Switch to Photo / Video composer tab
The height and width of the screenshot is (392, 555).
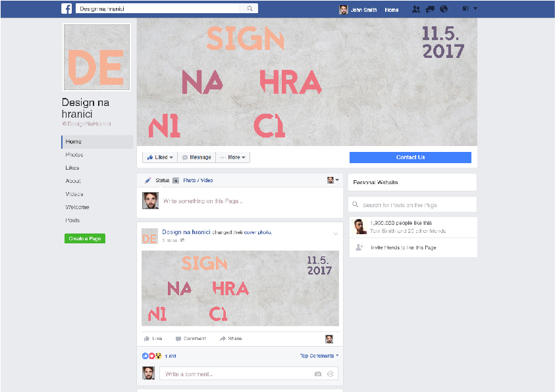(194, 180)
